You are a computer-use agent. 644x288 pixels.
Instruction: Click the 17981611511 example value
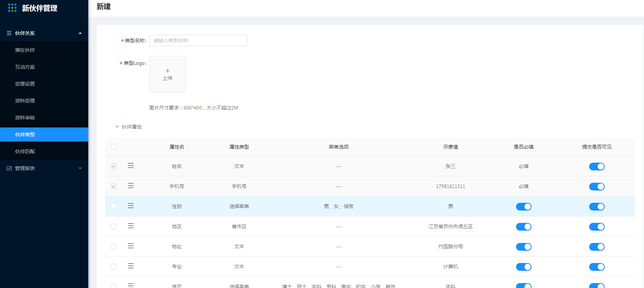coord(451,186)
